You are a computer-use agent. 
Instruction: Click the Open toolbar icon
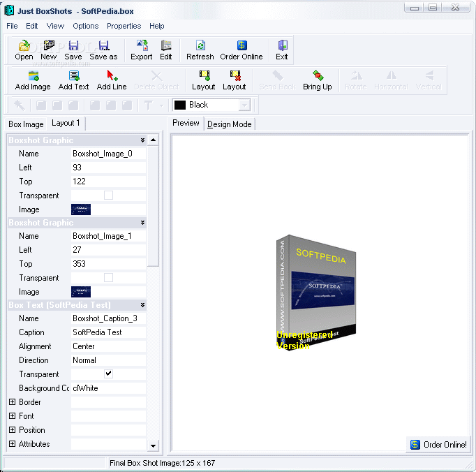coord(24,50)
